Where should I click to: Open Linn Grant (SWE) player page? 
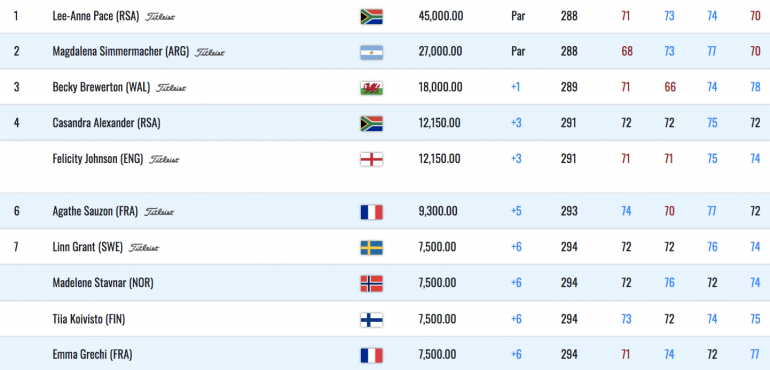coord(88,247)
